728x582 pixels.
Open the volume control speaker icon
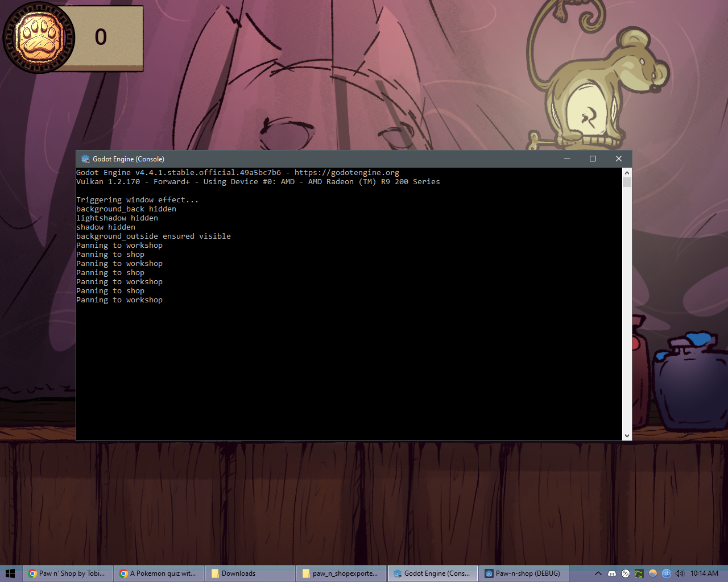point(680,573)
